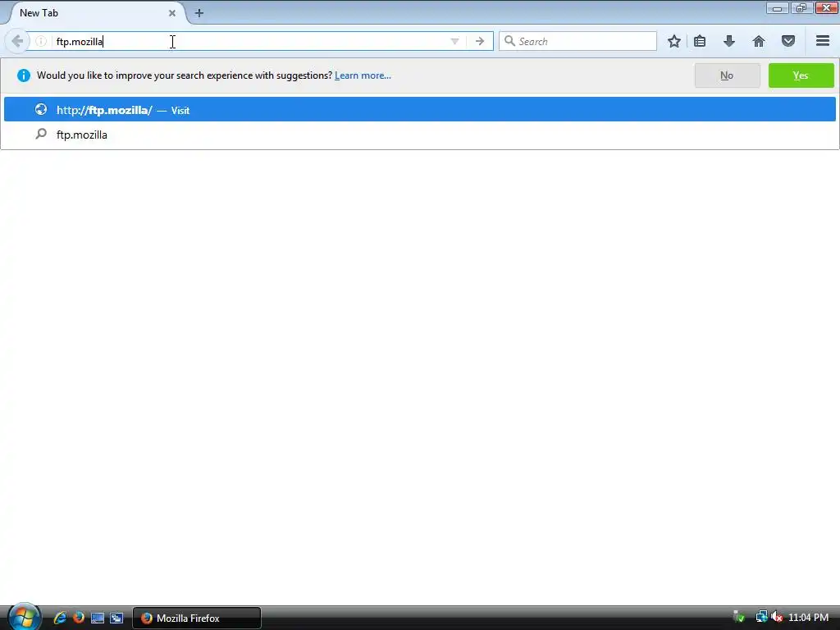Viewport: 840px width, 630px height.
Task: Close the Firefox window
Action: click(827, 8)
